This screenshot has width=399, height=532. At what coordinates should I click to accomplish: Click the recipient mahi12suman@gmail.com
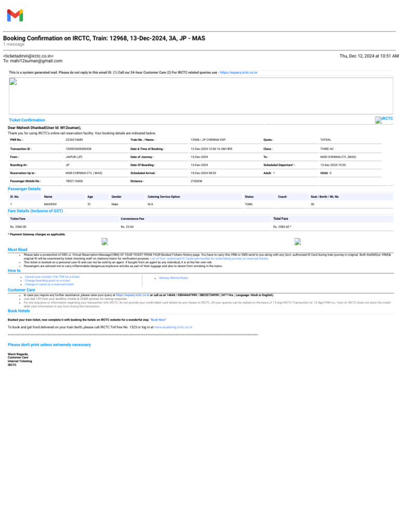click(x=36, y=61)
